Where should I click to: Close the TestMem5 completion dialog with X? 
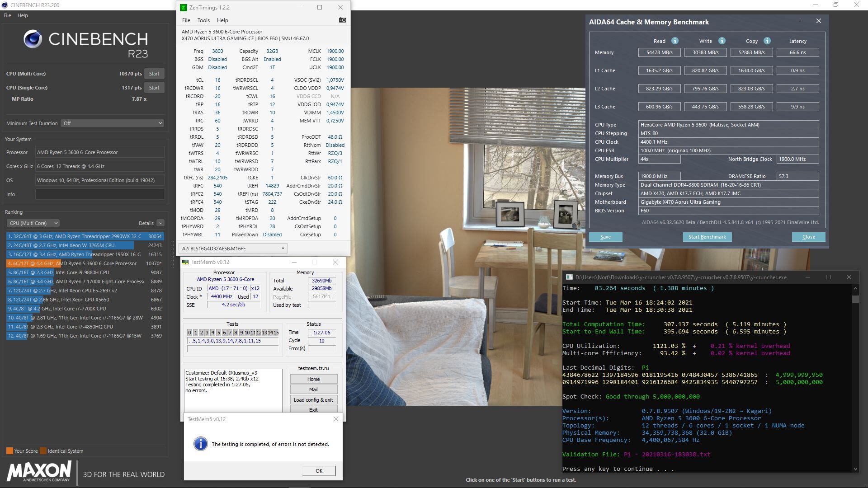pos(335,419)
